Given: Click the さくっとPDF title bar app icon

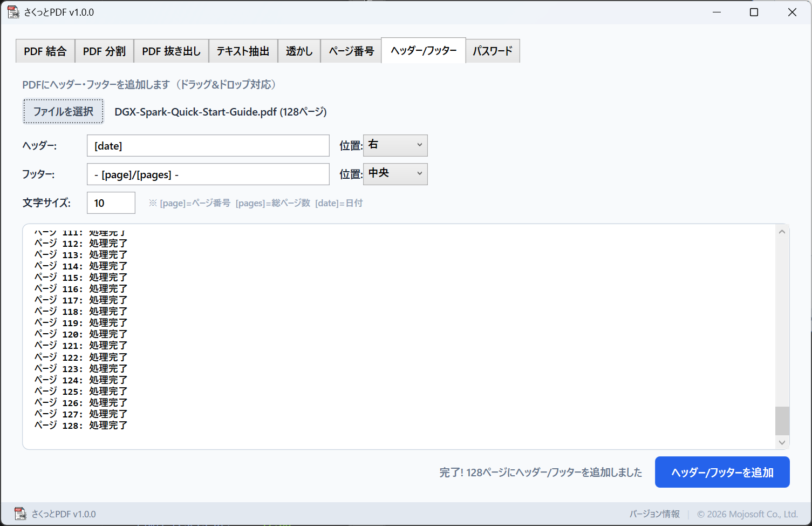Looking at the screenshot, I should pyautogui.click(x=13, y=12).
